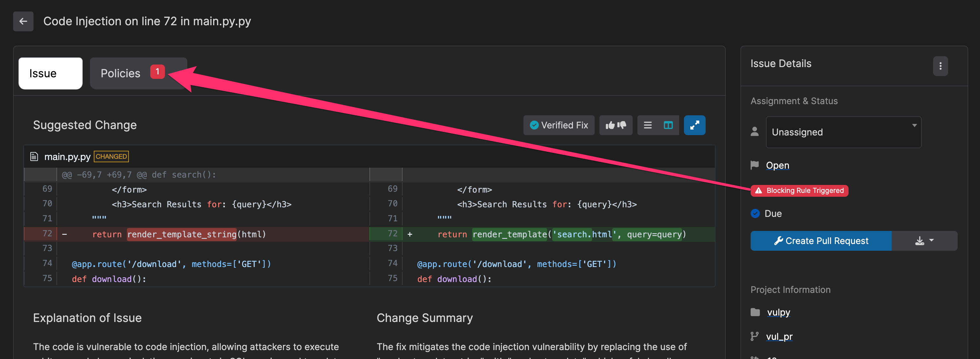This screenshot has height=359, width=980.
Task: Open the download options dropdown
Action: [924, 241]
